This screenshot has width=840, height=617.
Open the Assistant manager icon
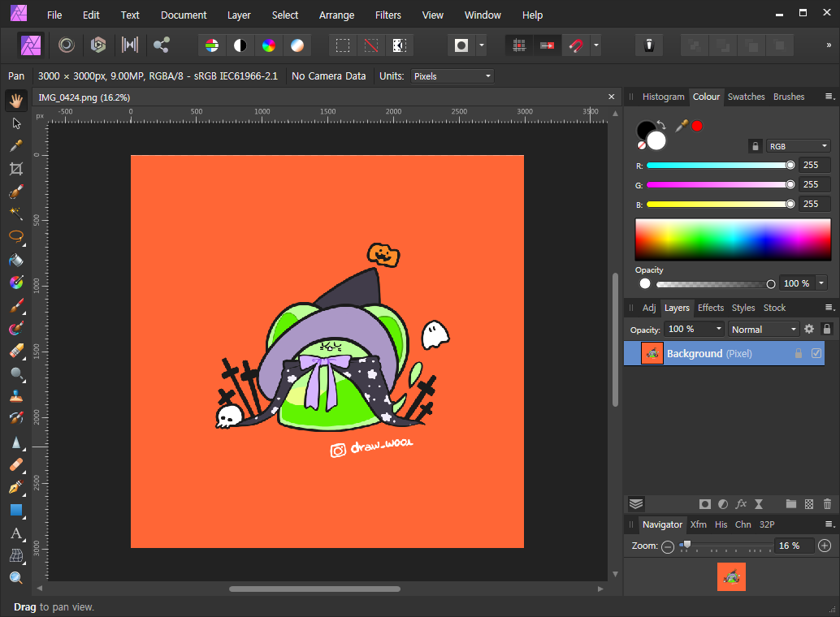pos(649,45)
